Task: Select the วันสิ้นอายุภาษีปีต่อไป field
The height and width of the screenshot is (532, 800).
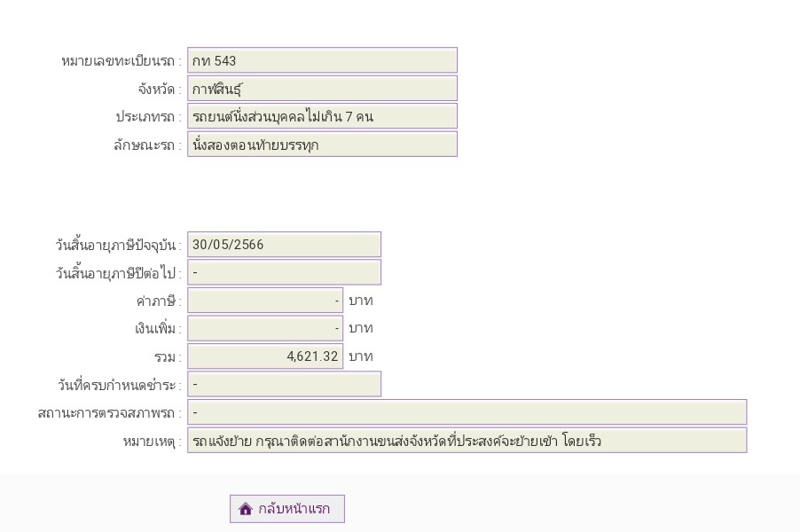Action: pos(284,272)
